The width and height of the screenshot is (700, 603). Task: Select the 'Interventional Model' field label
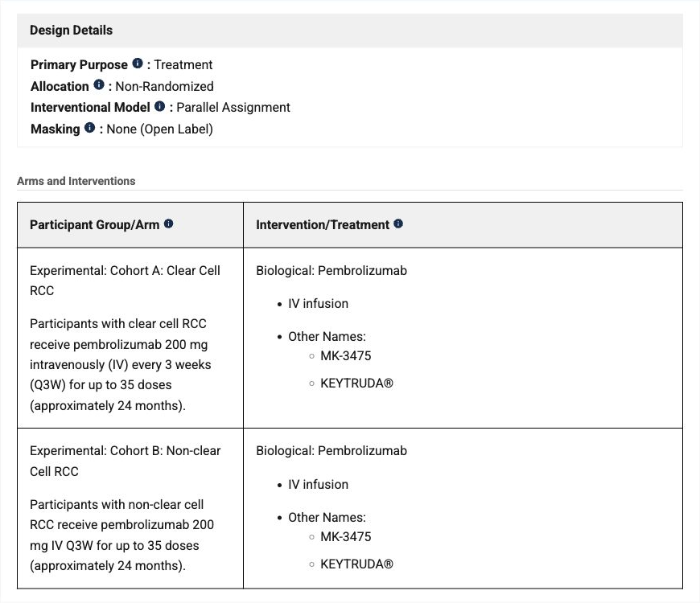(90, 108)
